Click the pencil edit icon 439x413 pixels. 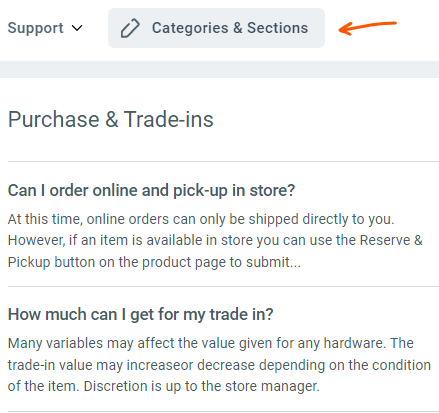coord(130,28)
